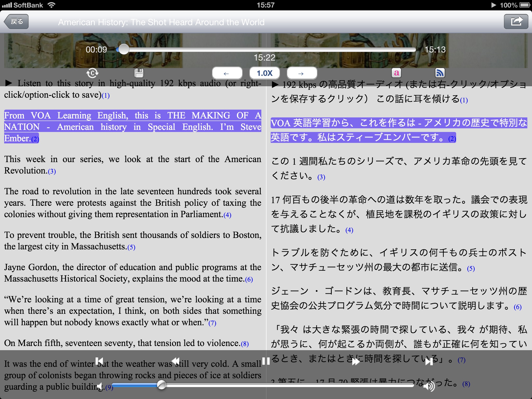Screen dimensions: 532x399
Task: Click the left arrow speed button
Action: point(227,73)
